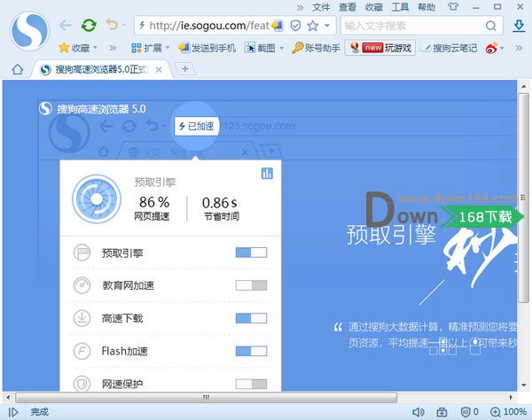Click the ad filter shield counter icon
Viewport: 532px width, 420px height.
[x=470, y=412]
